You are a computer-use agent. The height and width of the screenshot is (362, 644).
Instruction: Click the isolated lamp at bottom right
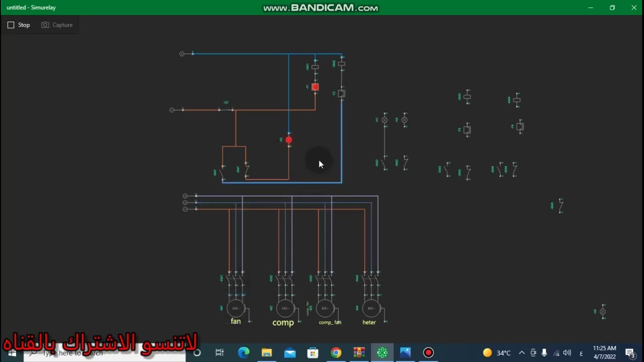603,312
